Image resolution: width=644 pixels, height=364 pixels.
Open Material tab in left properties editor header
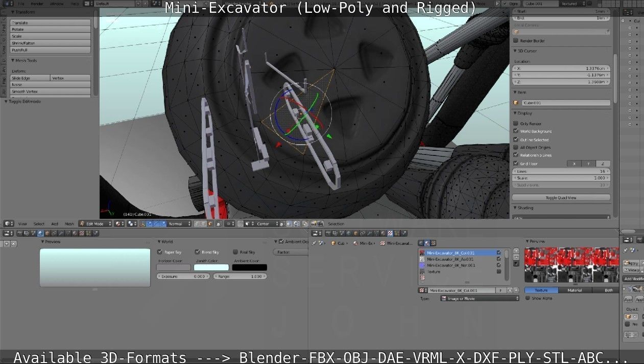(75, 233)
